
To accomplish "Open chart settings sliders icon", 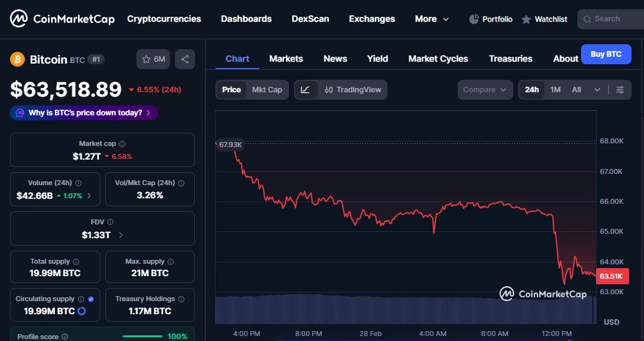I will (620, 90).
